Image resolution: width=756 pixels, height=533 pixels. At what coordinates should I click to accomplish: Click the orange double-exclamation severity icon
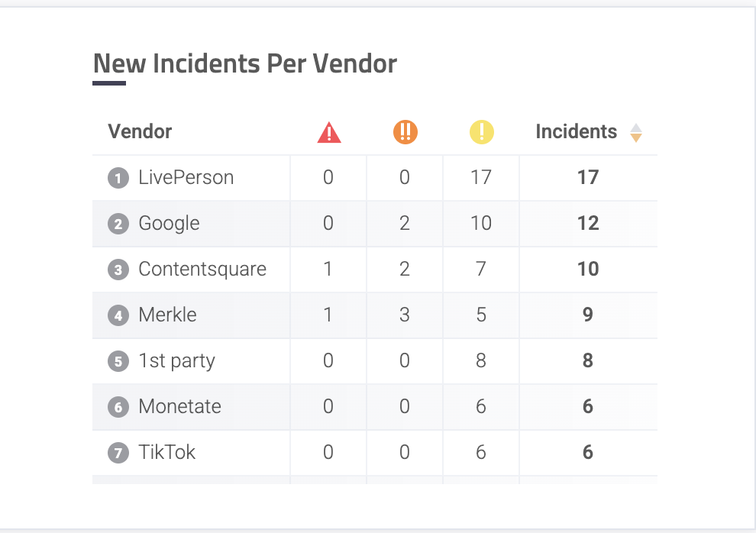tap(405, 132)
